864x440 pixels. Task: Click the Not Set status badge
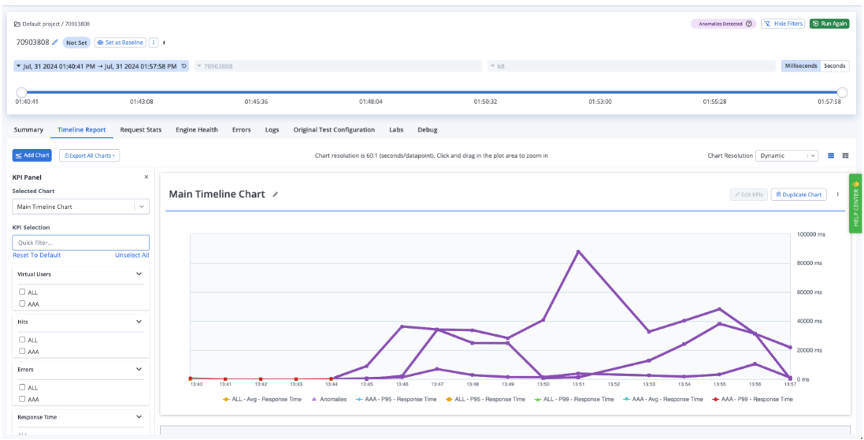click(x=77, y=42)
